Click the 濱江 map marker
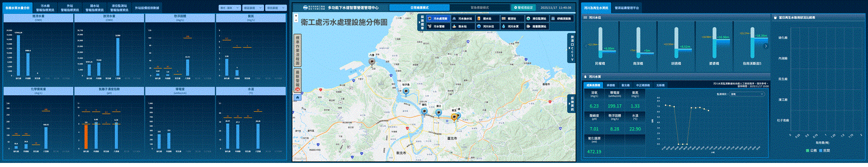This screenshot has width=868, height=167. tap(438, 112)
